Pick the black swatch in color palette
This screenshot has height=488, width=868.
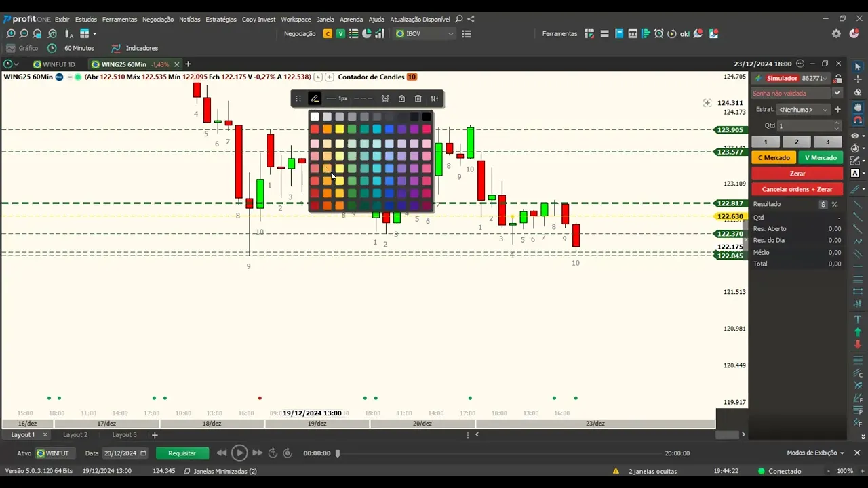(x=427, y=117)
